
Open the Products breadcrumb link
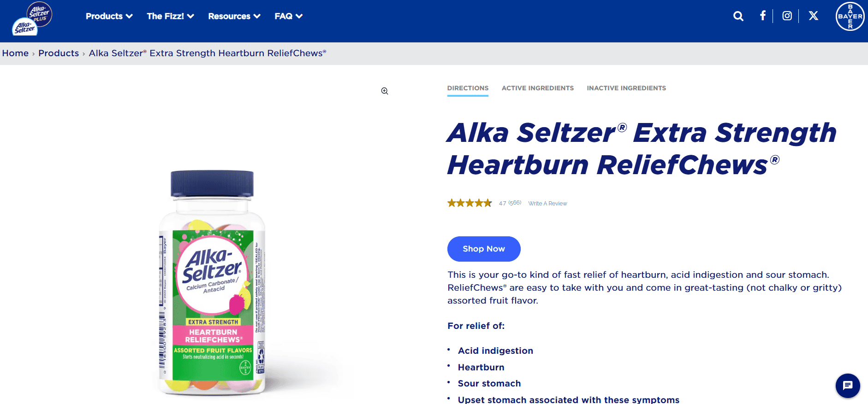pos(59,53)
